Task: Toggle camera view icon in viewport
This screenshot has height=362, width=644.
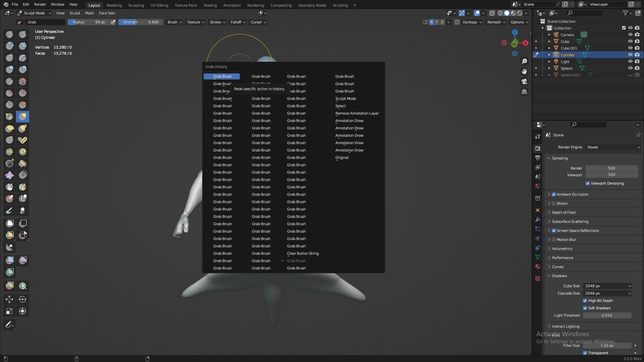Action: click(524, 81)
